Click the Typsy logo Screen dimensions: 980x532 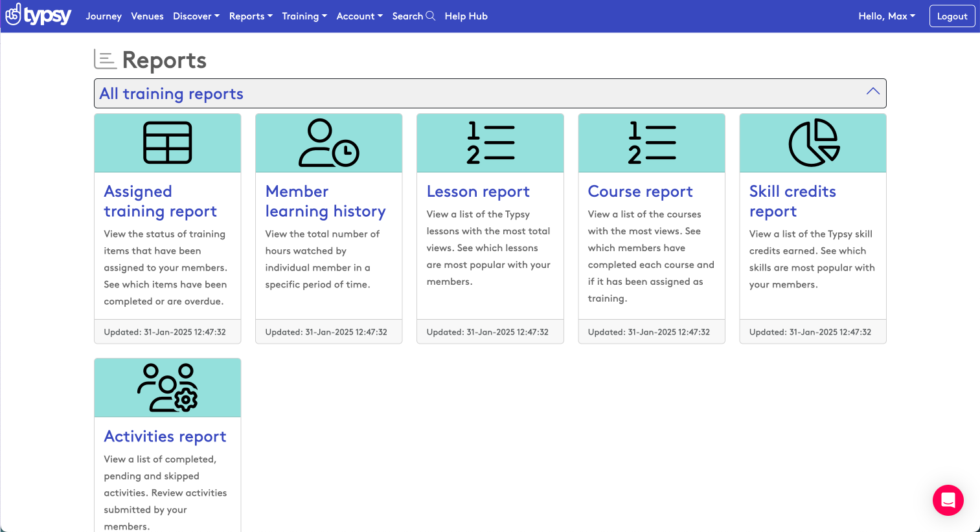click(x=38, y=15)
